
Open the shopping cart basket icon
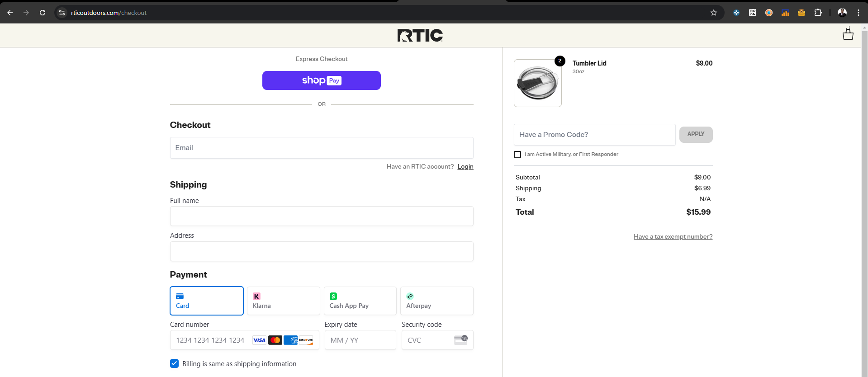[x=848, y=34]
